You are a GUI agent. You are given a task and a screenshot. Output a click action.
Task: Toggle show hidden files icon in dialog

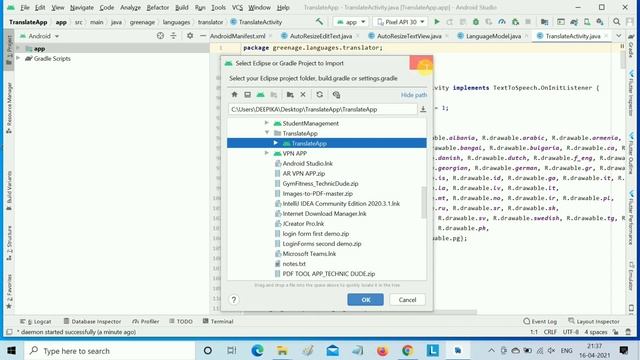[336, 95]
